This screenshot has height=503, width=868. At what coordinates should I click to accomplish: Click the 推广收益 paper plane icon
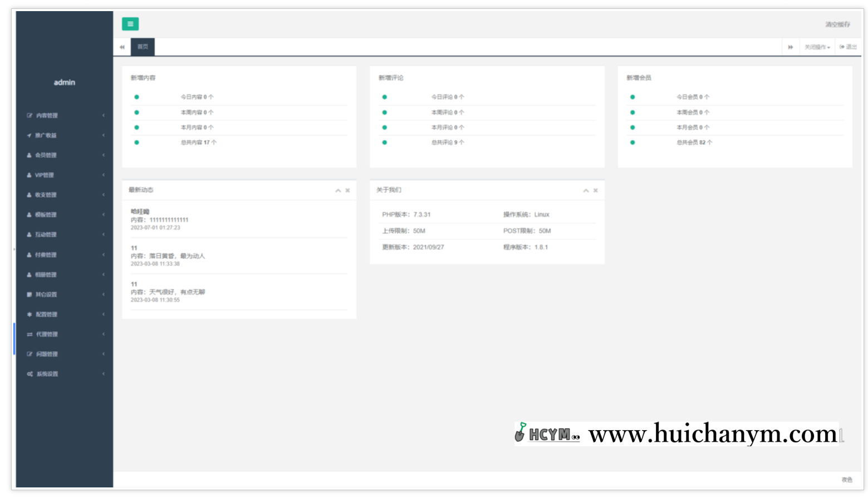30,136
